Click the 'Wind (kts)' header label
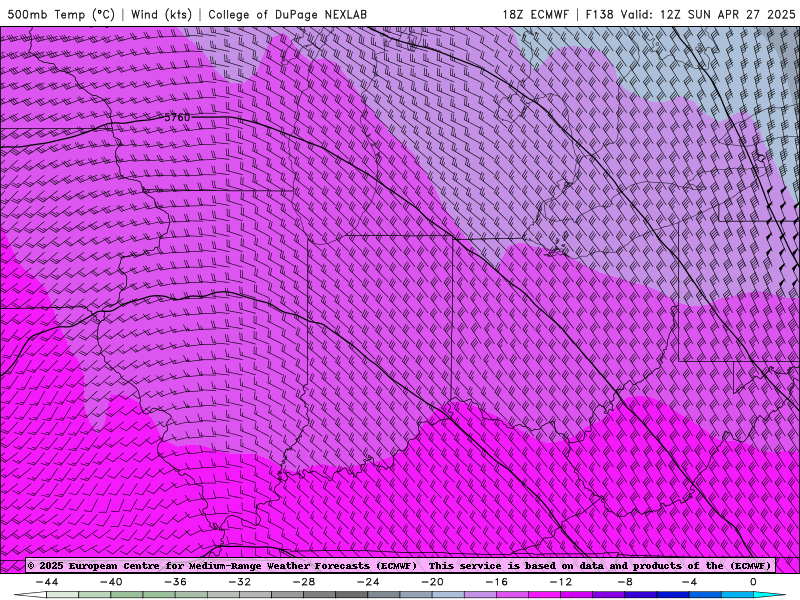The width and height of the screenshot is (800, 600). pos(161,14)
